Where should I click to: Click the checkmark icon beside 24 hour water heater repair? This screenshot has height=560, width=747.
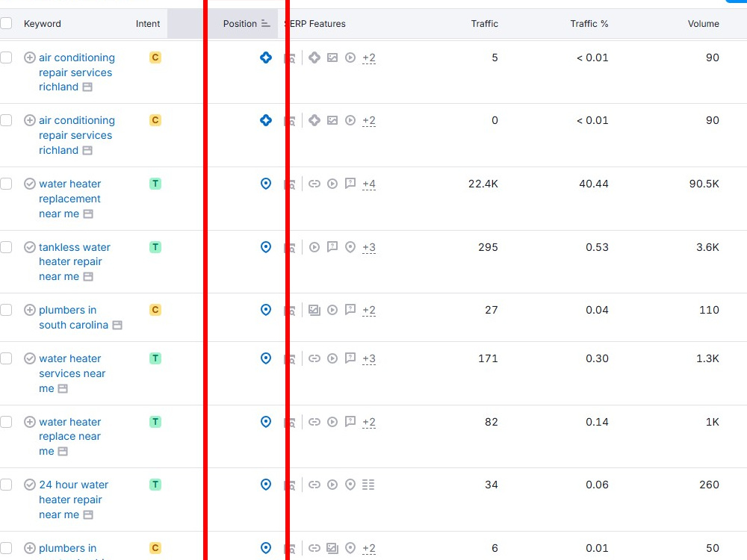point(30,485)
